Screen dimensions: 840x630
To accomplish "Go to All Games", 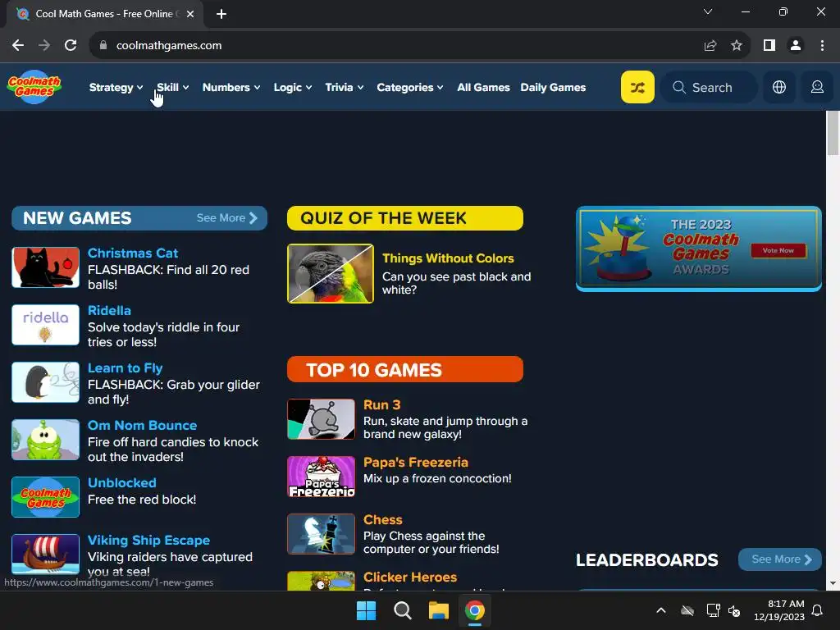I will 483,87.
